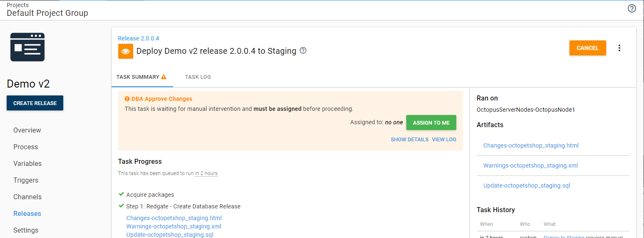Click the help question mark icon in header
644x238 pixels.
(x=632, y=9)
